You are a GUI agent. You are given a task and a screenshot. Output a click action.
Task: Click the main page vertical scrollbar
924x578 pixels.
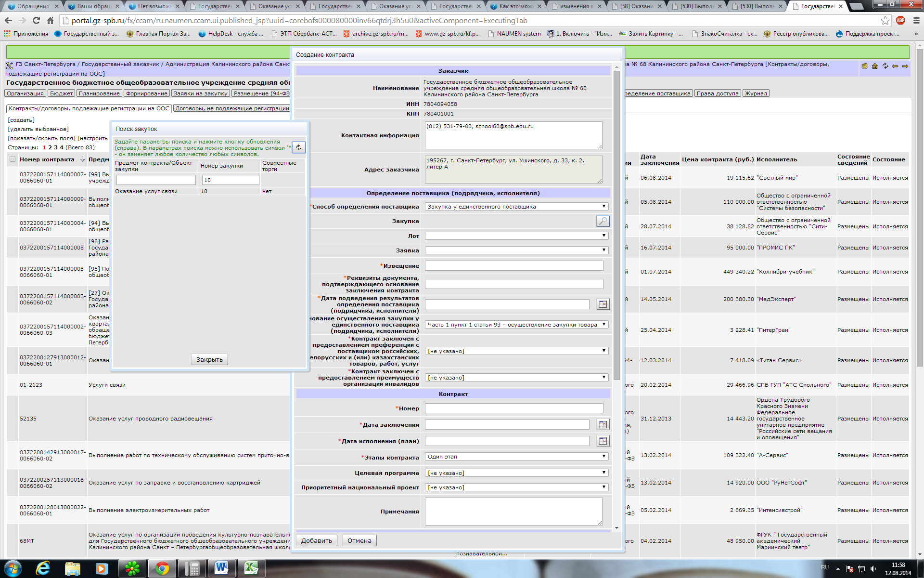[x=920, y=207]
